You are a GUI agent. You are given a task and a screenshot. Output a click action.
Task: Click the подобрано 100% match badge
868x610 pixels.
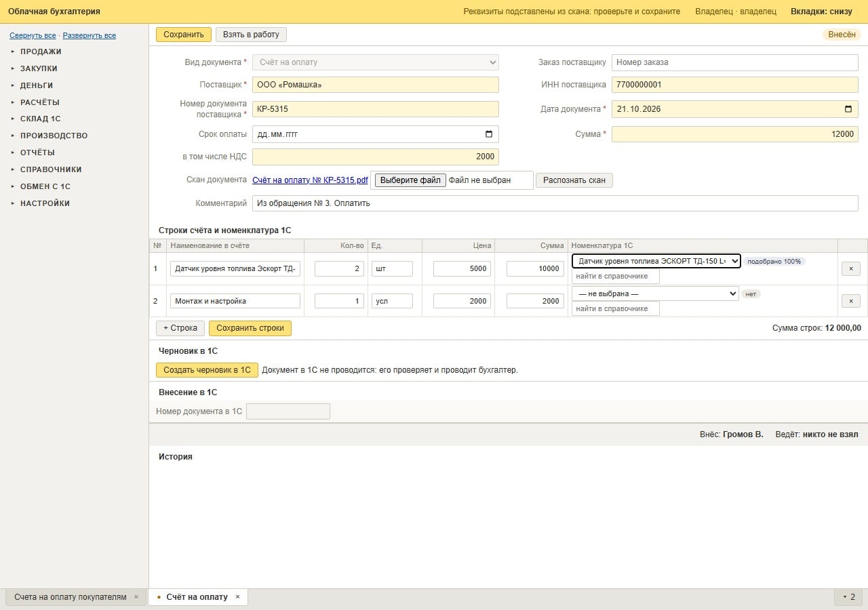click(774, 262)
